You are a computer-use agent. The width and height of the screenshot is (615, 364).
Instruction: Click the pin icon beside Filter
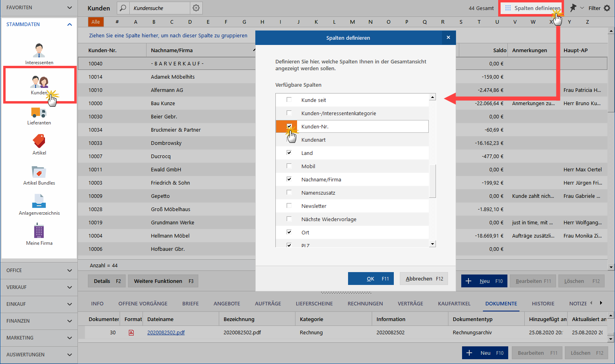pos(573,8)
